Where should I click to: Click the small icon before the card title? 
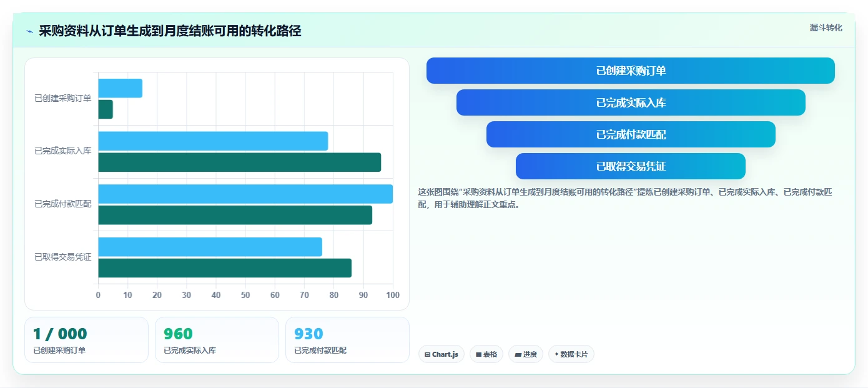pyautogui.click(x=29, y=31)
